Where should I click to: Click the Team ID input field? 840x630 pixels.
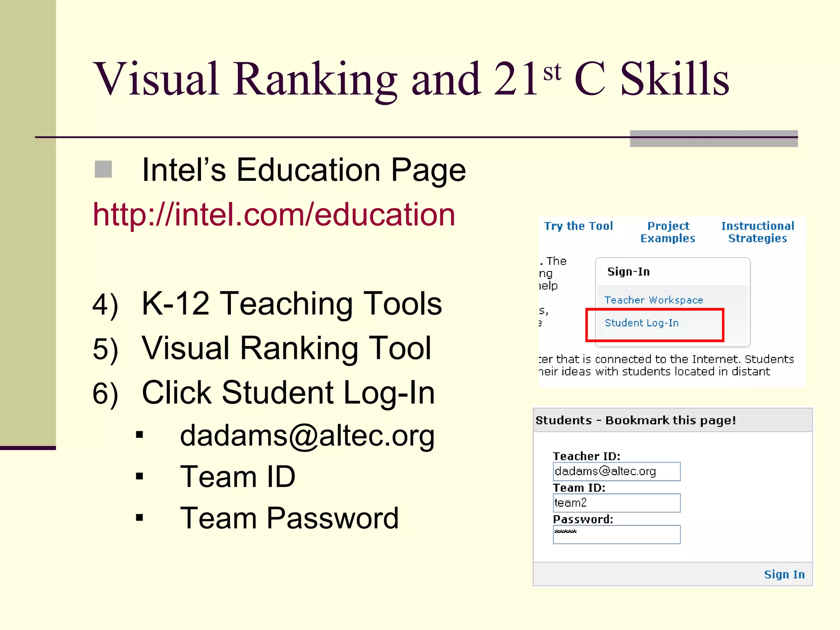[616, 503]
